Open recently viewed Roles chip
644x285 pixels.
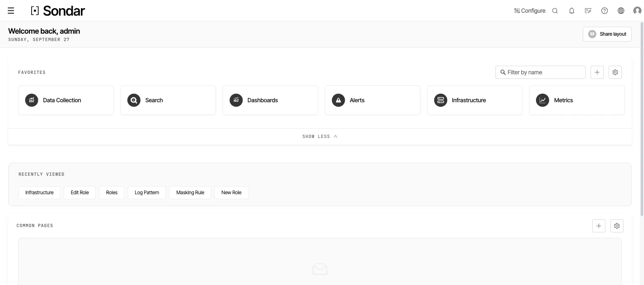(x=112, y=193)
